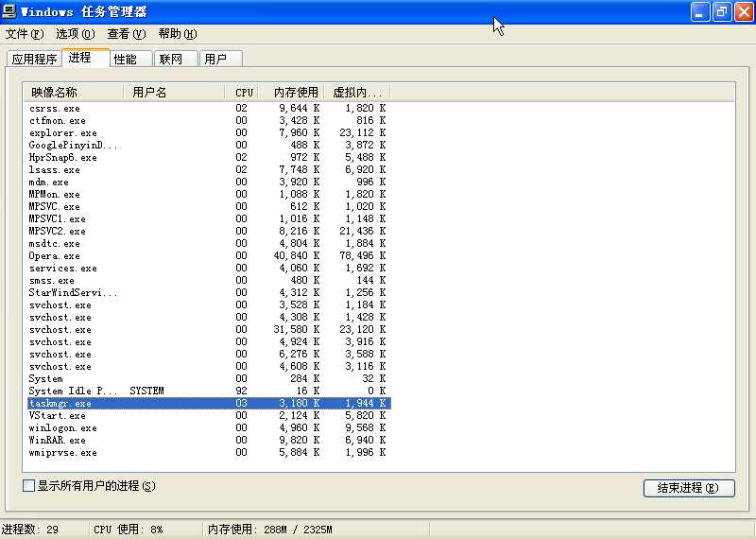Image resolution: width=756 pixels, height=539 pixels.
Task: Select the System Idle P... process row
Action: point(209,391)
